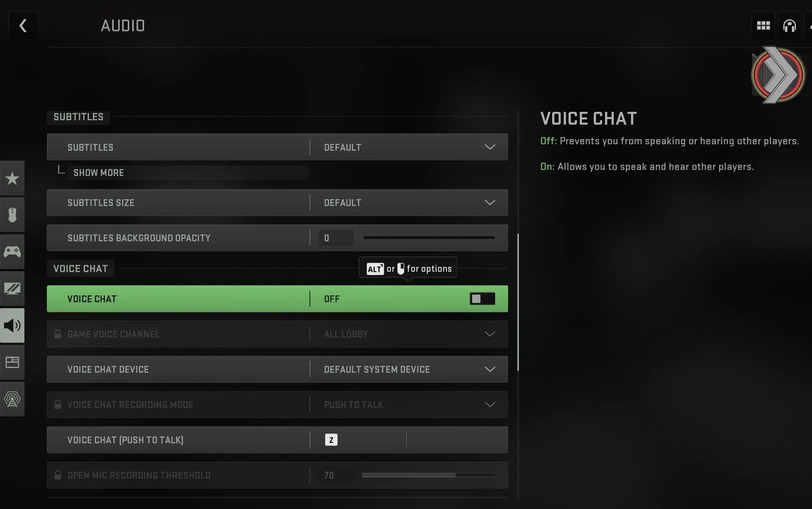The image size is (812, 509).
Task: Open the Interface settings category
Action: click(x=12, y=362)
